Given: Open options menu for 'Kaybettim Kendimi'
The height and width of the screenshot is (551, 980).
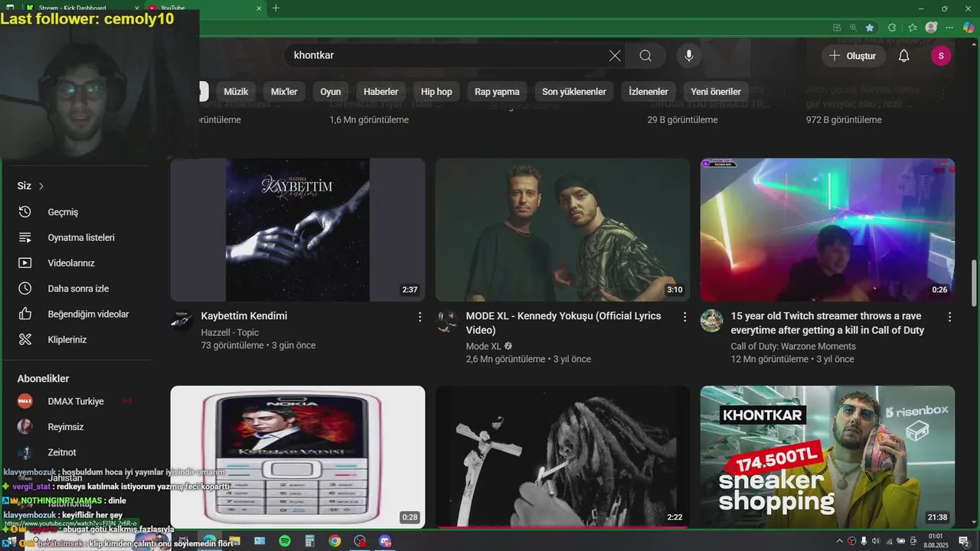Looking at the screenshot, I should click(x=420, y=317).
